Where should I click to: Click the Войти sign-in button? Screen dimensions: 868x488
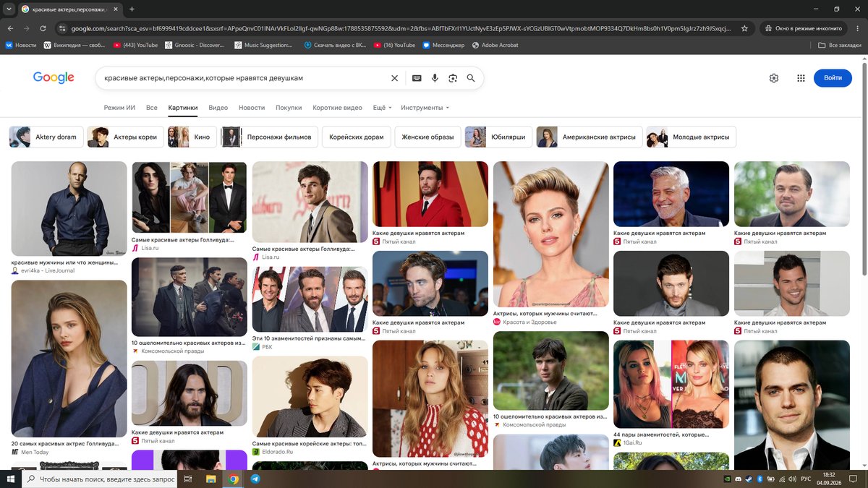coord(833,78)
